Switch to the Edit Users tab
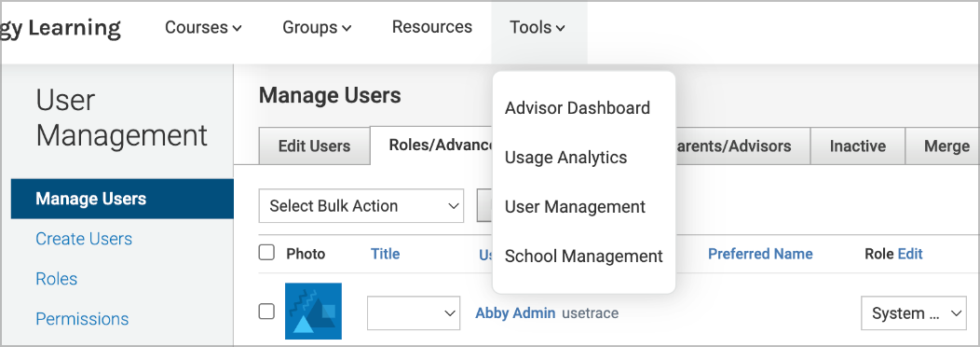Viewport: 980px width, 347px height. point(314,146)
